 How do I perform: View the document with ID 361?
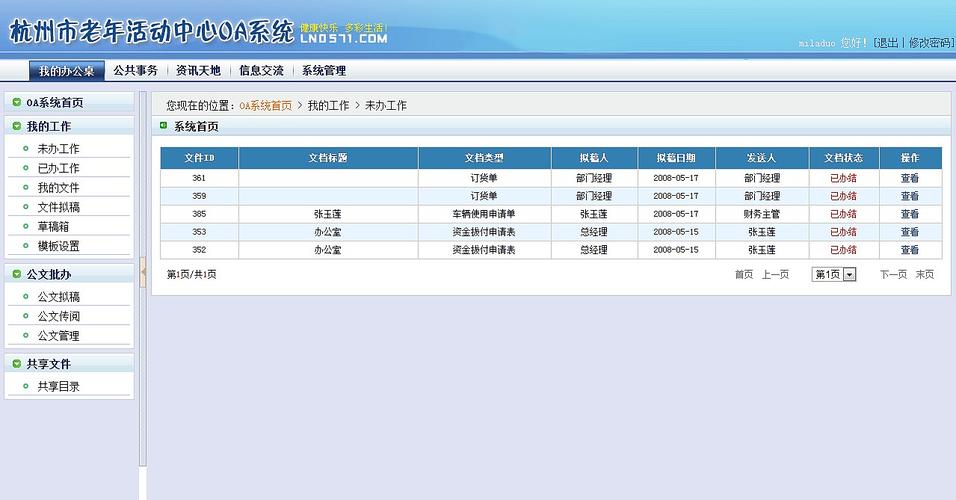[x=910, y=178]
